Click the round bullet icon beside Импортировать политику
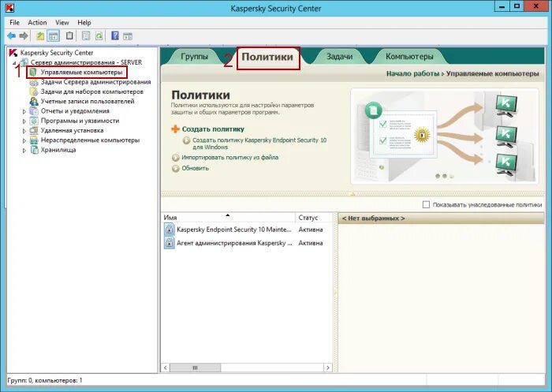 (176, 158)
